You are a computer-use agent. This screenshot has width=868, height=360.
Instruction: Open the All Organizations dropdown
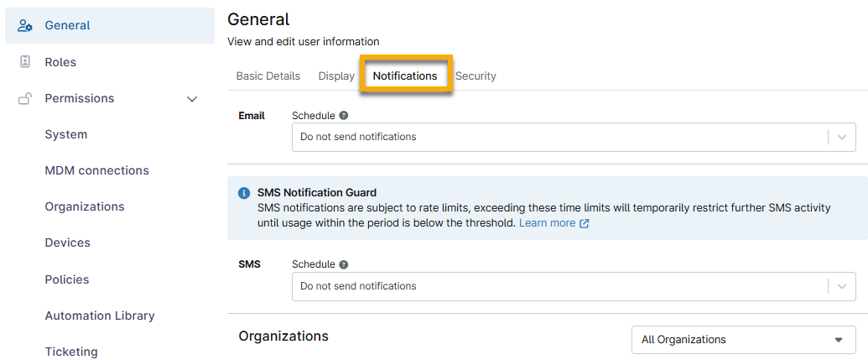pyautogui.click(x=742, y=340)
